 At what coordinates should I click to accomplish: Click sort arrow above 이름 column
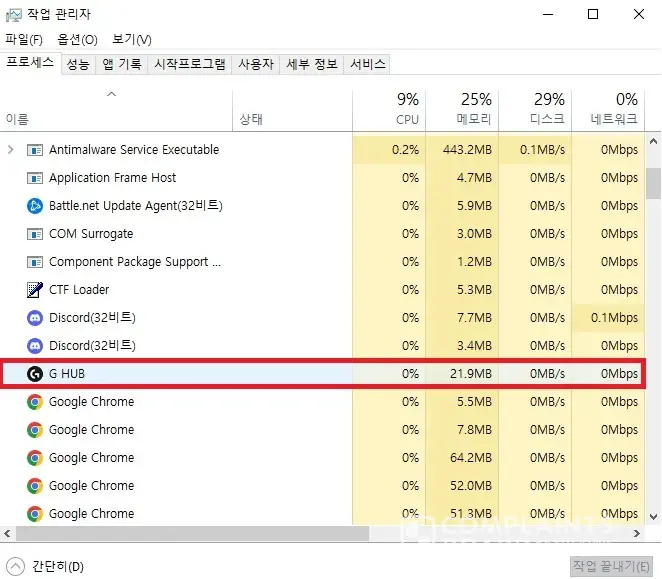point(111,94)
